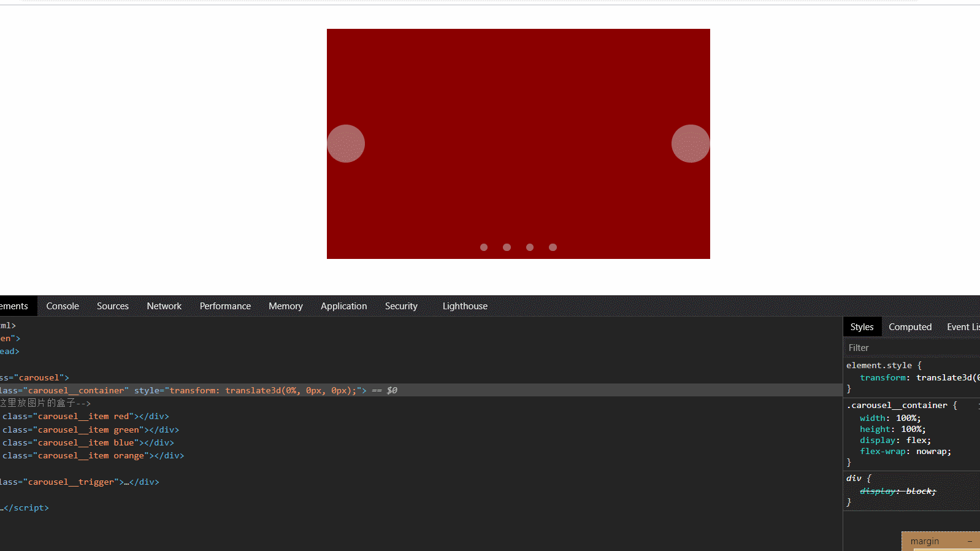Select the carousel__container DOM node
Screen dimensions: 980x551
coord(421,390)
